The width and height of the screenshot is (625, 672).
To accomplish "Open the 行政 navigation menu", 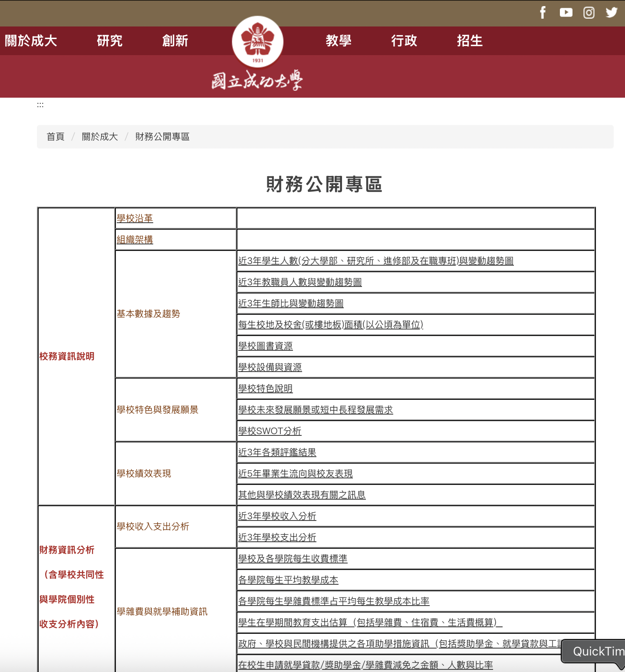I will (404, 41).
